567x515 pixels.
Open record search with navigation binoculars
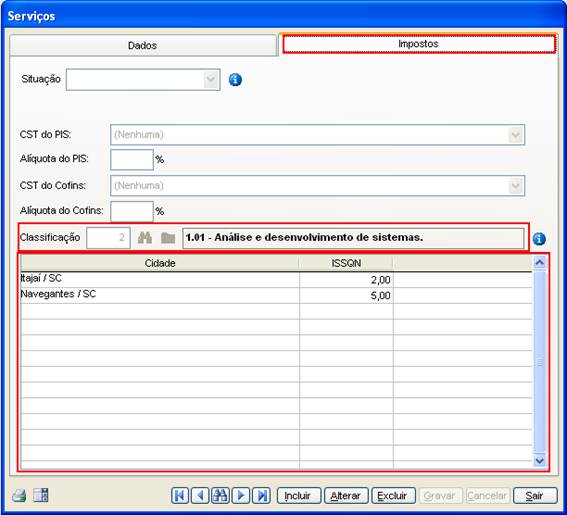220,495
